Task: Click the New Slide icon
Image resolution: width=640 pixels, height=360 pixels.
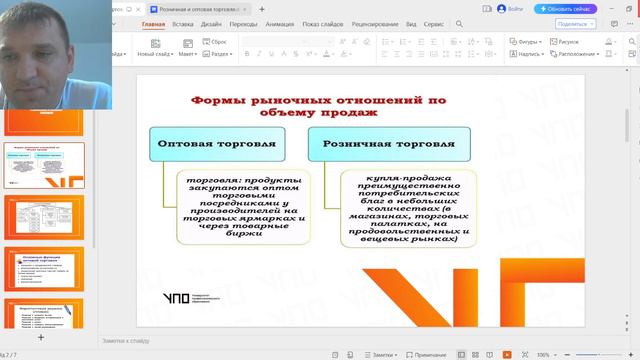Action: pos(155,43)
